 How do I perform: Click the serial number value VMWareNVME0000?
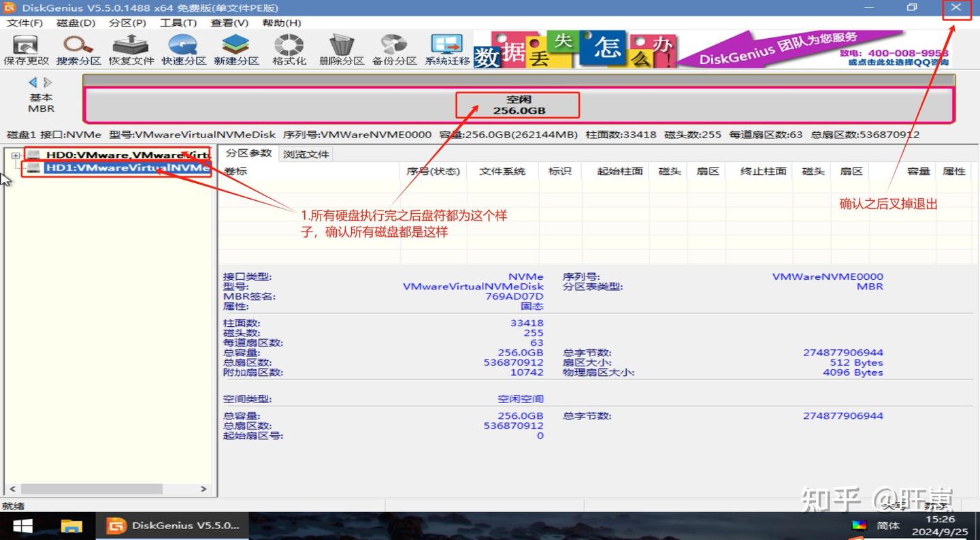pyautogui.click(x=828, y=276)
